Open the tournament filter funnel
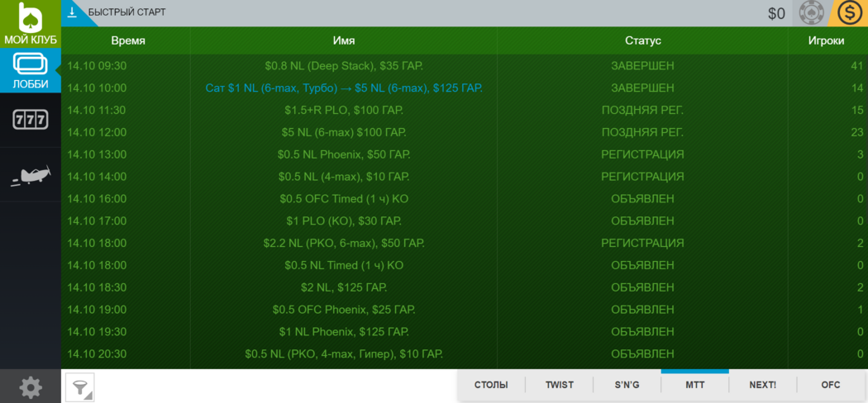 pos(79,386)
